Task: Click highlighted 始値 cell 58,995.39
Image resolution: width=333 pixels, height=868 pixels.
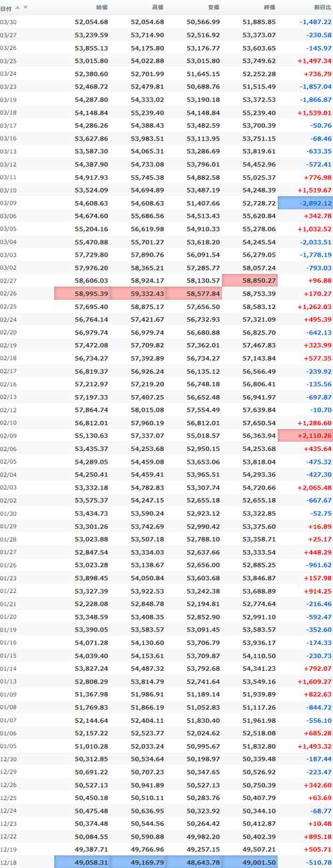Action: (x=82, y=292)
